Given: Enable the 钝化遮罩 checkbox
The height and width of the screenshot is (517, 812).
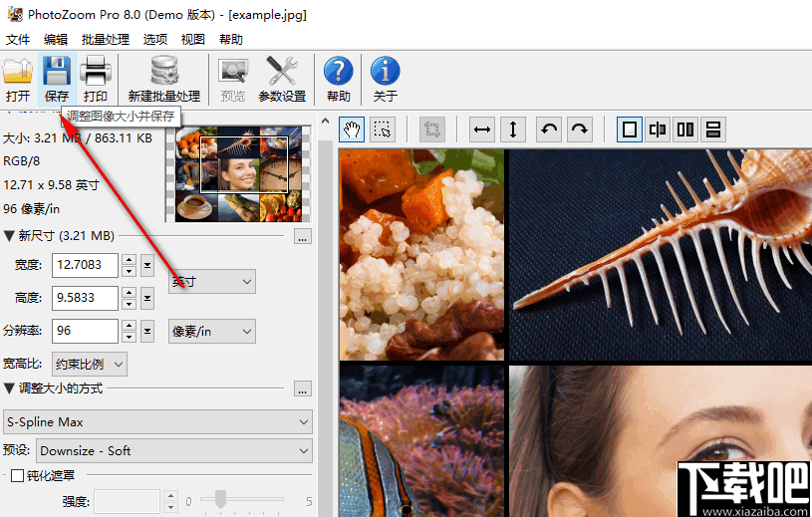Looking at the screenshot, I should pos(18,475).
